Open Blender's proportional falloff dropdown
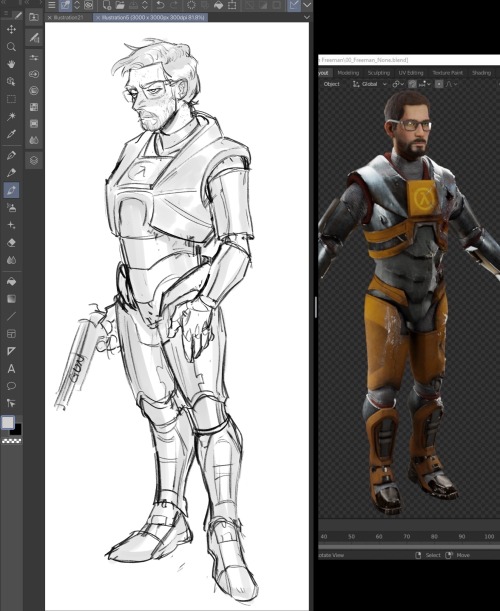The height and width of the screenshot is (611, 500). 451,84
